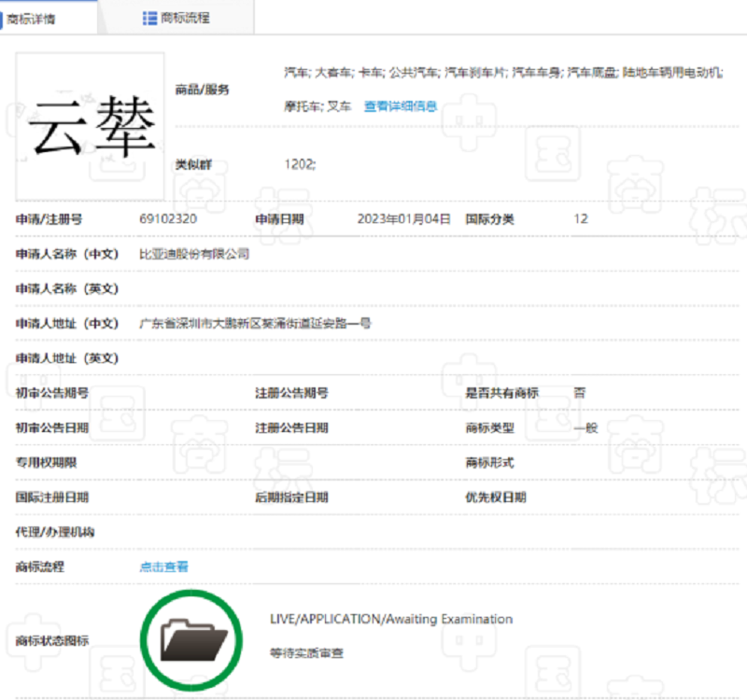Click the similar group value 1202
Viewport: 747px width, 700px height.
(300, 164)
